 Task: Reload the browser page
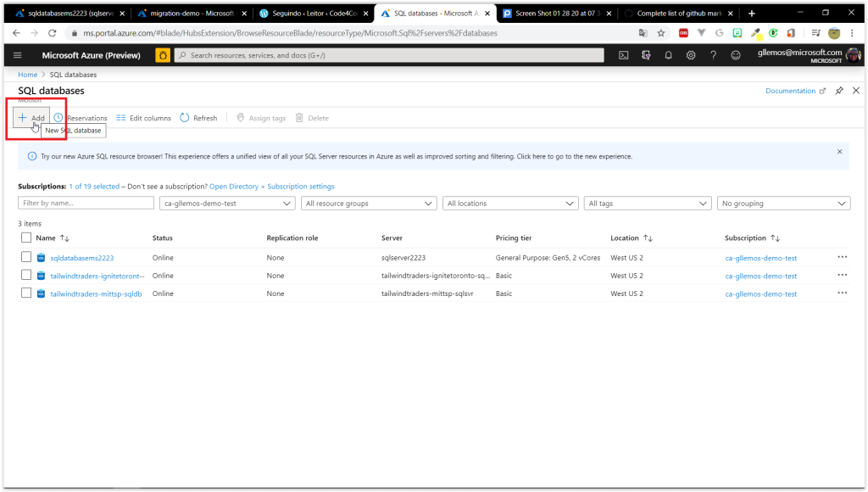click(52, 33)
